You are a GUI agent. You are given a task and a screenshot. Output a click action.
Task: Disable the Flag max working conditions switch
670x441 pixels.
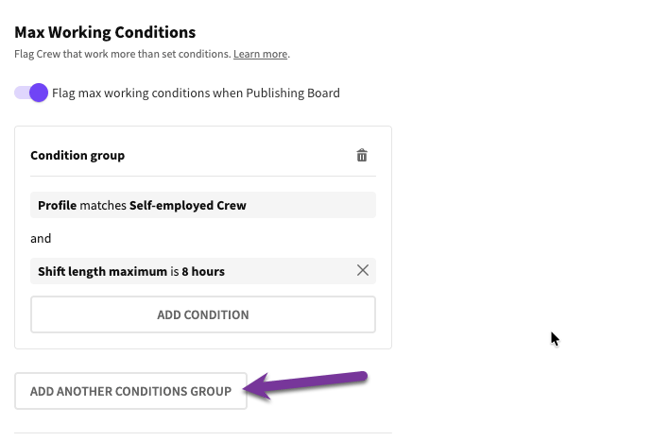click(31, 93)
